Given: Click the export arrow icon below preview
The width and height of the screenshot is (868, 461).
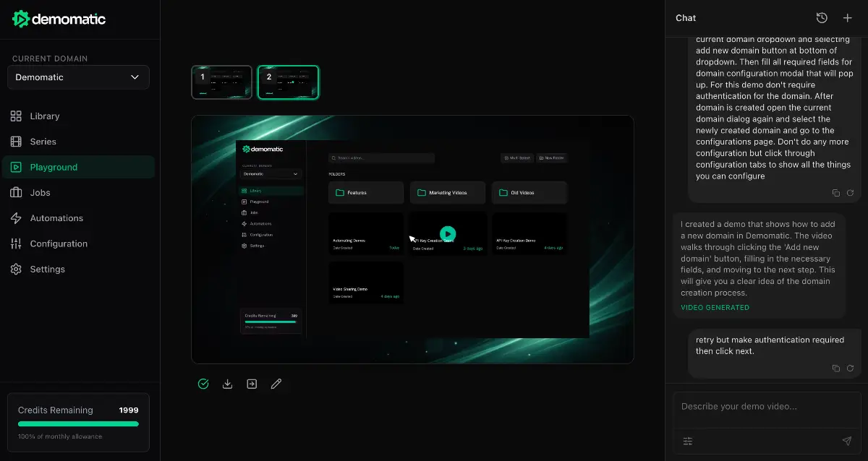Looking at the screenshot, I should (252, 384).
